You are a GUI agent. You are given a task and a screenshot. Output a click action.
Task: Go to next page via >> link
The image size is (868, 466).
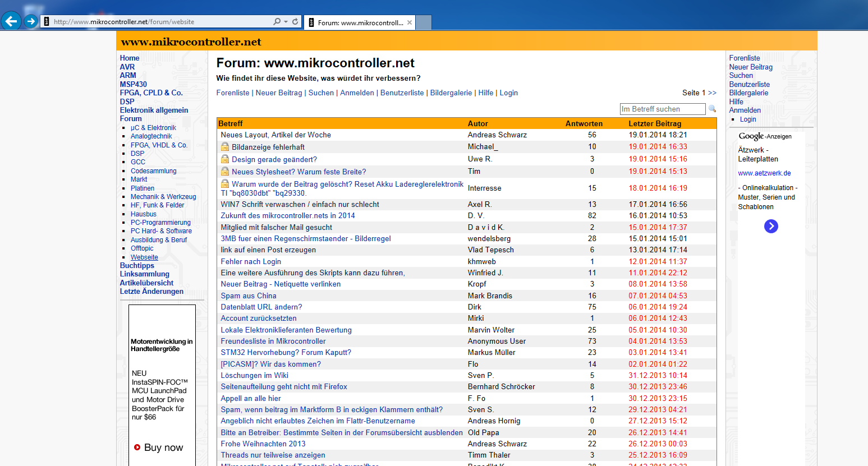point(712,93)
